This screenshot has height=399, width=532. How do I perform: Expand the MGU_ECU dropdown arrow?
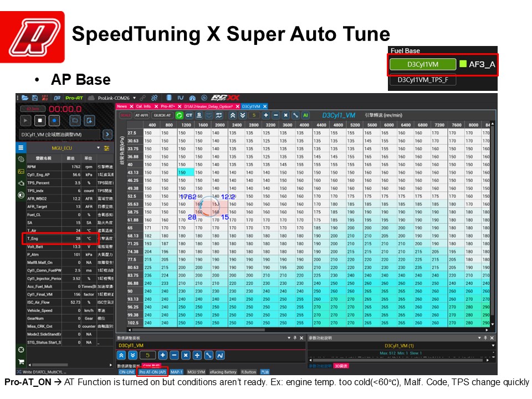click(99, 148)
